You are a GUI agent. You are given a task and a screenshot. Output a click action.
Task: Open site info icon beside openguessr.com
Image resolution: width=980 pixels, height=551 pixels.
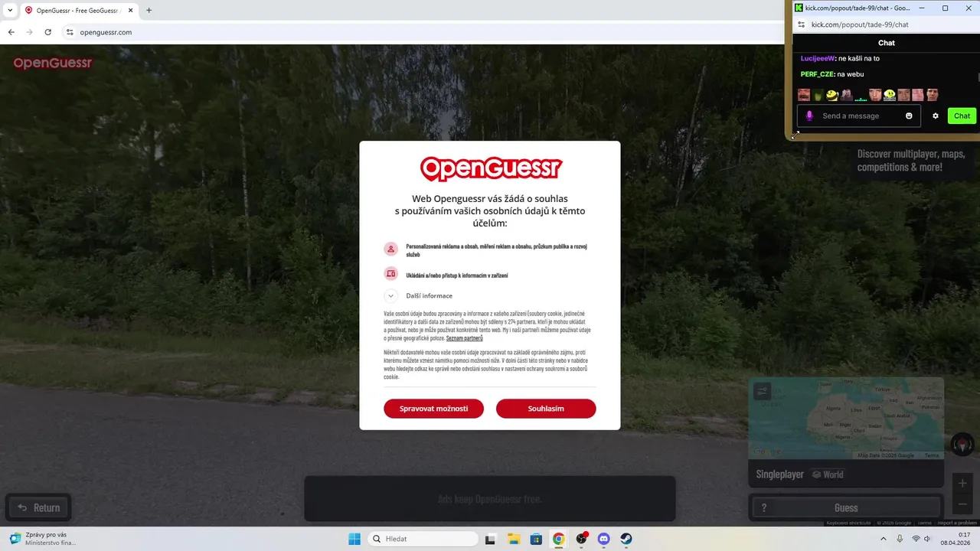[x=70, y=32]
